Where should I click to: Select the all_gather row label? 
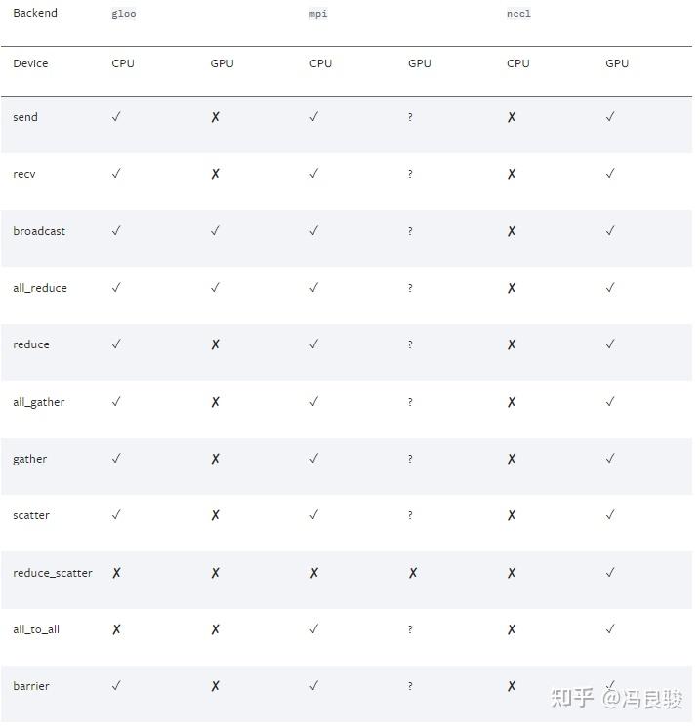(x=39, y=402)
